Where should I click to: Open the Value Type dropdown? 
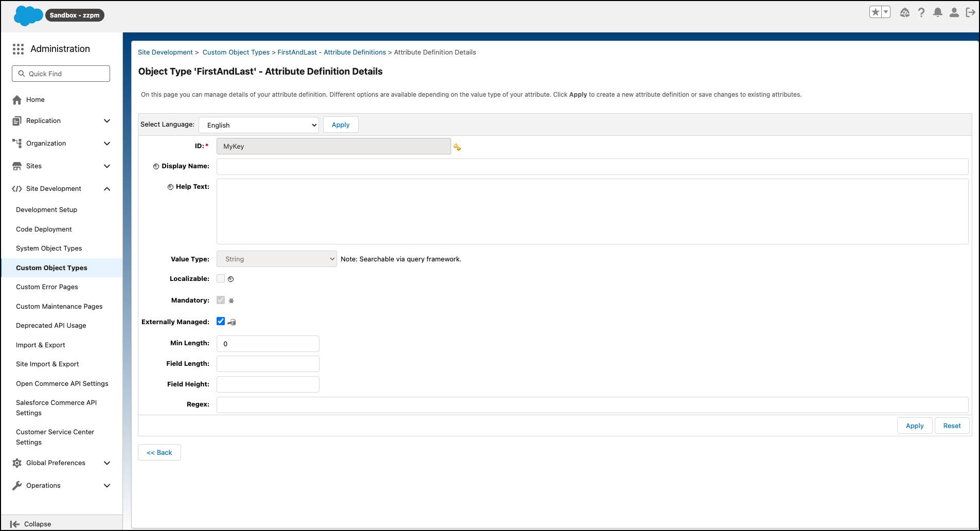point(276,259)
